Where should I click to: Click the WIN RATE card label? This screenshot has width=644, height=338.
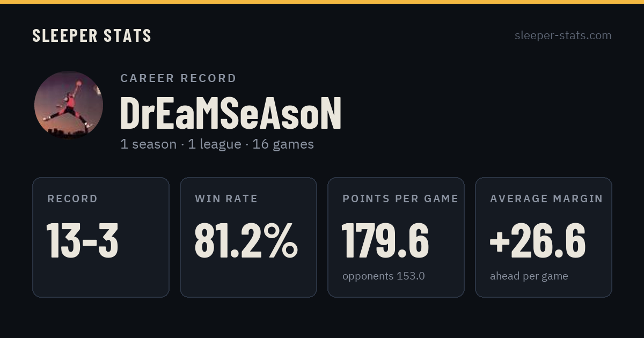226,199
